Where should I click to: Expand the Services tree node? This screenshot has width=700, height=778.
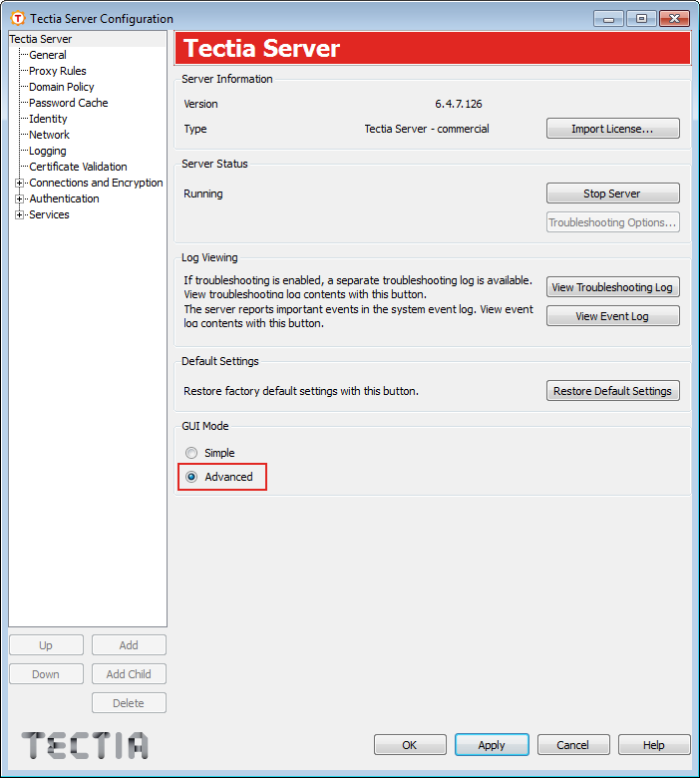(x=19, y=214)
